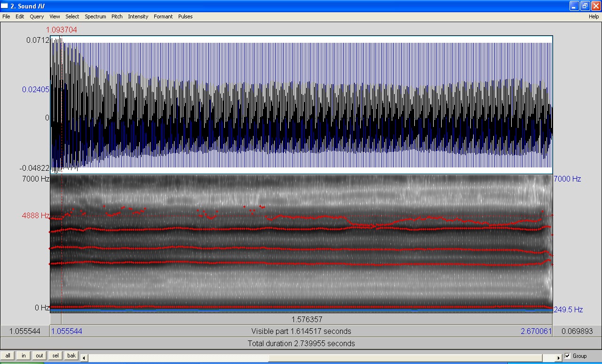
Task: Click the horizontal scrollbar thumb
Action: [405, 358]
